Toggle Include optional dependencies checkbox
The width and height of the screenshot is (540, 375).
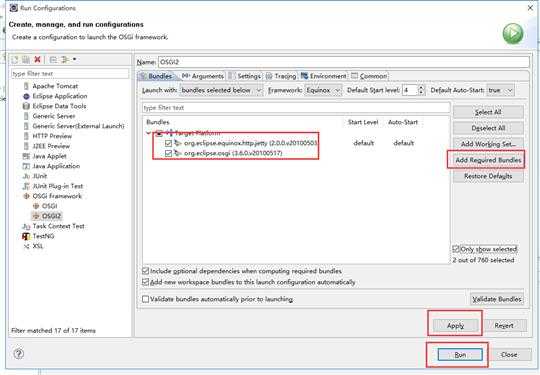(146, 271)
